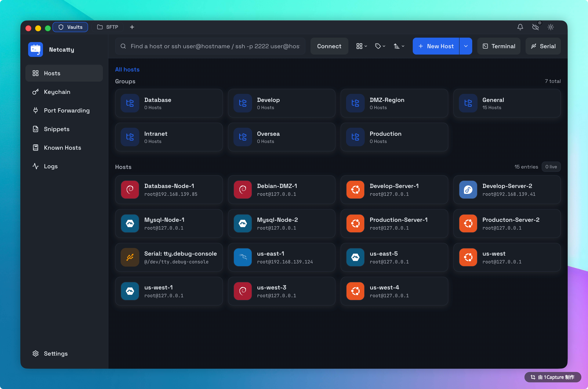Image resolution: width=588 pixels, height=389 pixels.
Task: Open the Keychain sidebar section
Action: pyautogui.click(x=57, y=92)
